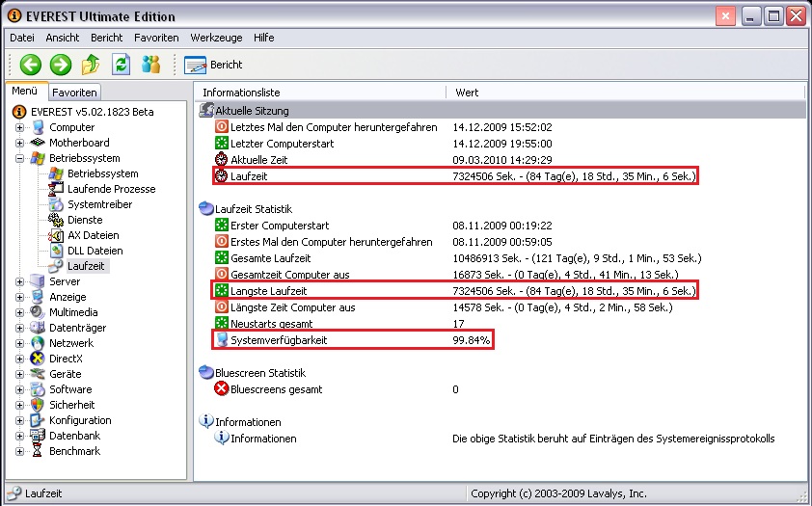Click the Systemverfügbarkeit value 99.84%
This screenshot has width=812, height=506.
click(472, 340)
